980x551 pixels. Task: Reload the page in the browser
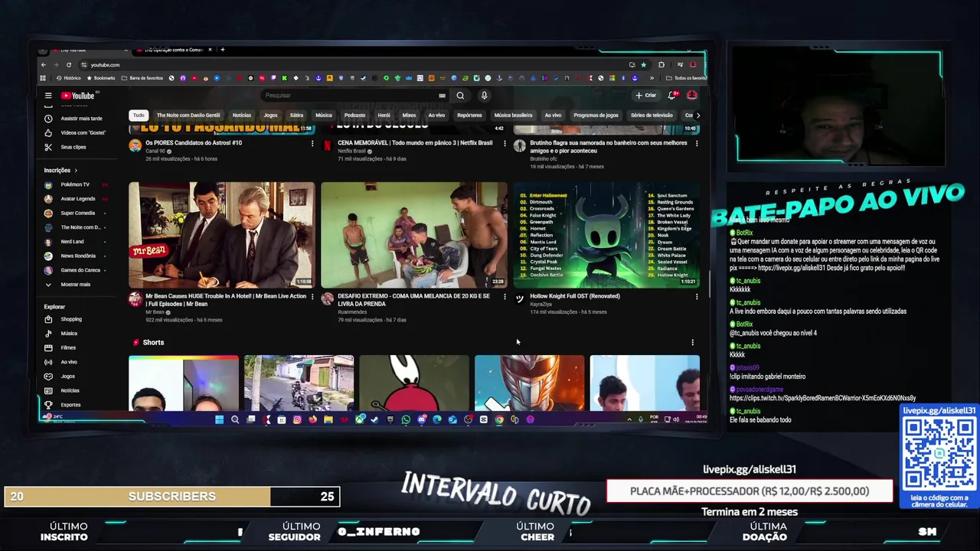click(x=68, y=65)
